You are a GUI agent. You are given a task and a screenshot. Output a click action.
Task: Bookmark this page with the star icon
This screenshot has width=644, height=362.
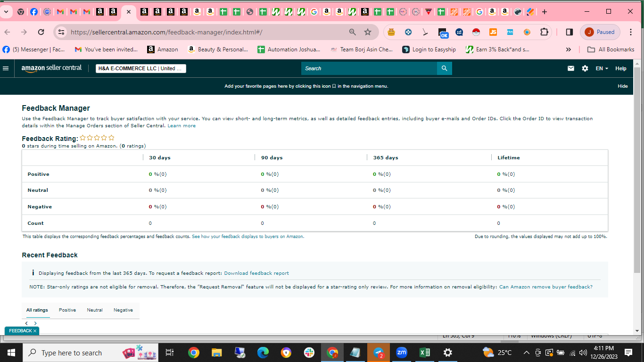pos(368,32)
